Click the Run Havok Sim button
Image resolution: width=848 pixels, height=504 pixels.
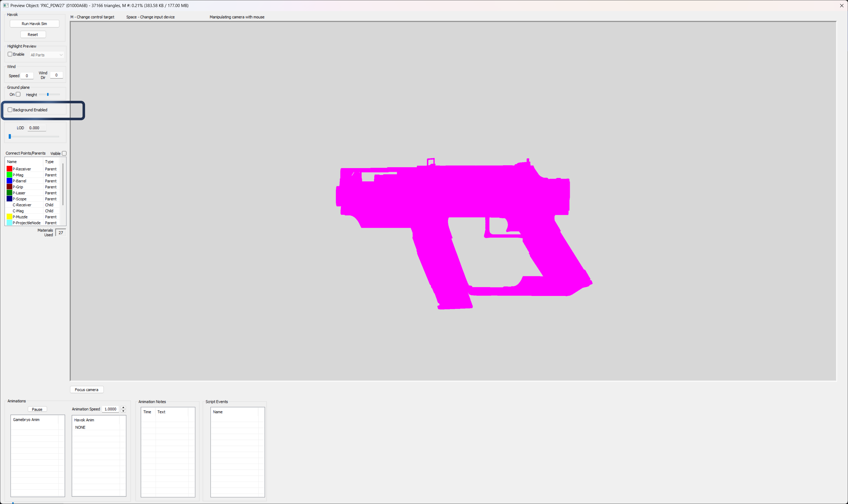tap(34, 24)
